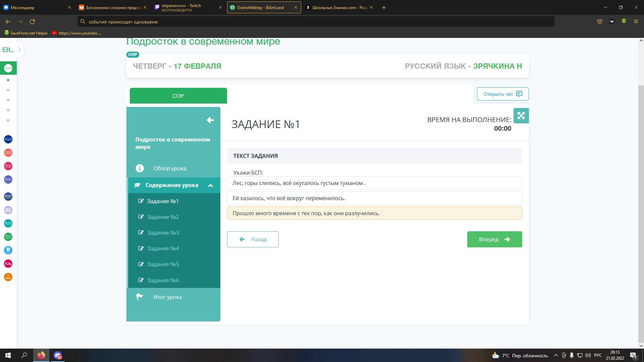The height and width of the screenshot is (362, 644).
Task: Collapse the 'Содержание урока' section
Action: [x=210, y=185]
